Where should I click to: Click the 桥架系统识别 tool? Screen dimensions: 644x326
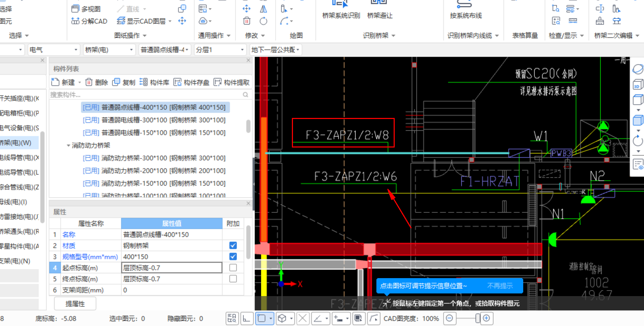click(341, 10)
